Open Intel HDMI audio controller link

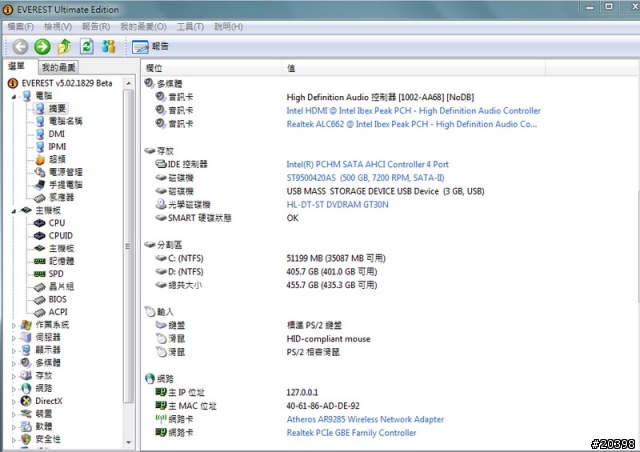pos(413,111)
